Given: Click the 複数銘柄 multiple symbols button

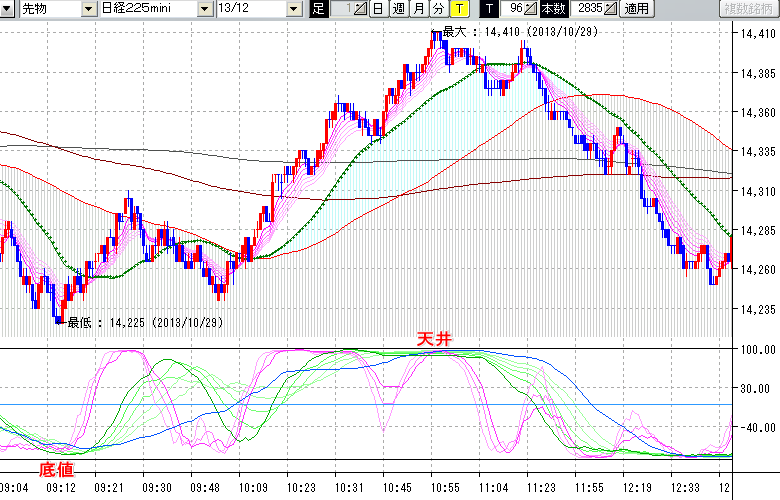Looking at the screenshot, I should click(x=748, y=9).
